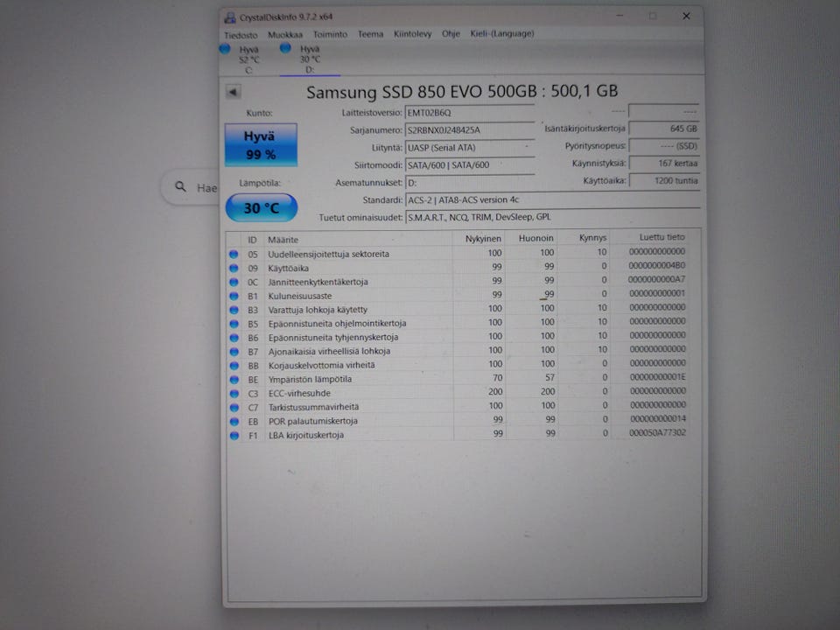Click the Samsung SSD 850 EVO 500GB title

point(462,92)
